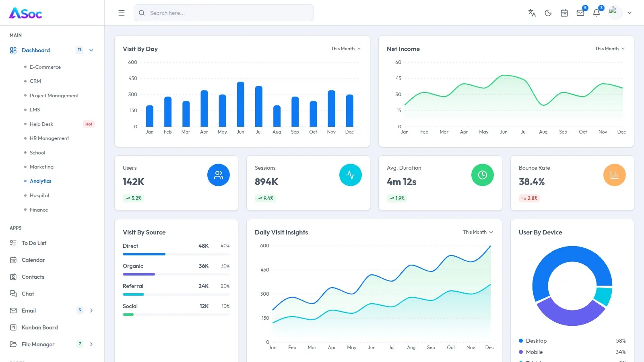The image size is (644, 362).
Task: Switch to dark mode moon icon
Action: pyautogui.click(x=548, y=13)
